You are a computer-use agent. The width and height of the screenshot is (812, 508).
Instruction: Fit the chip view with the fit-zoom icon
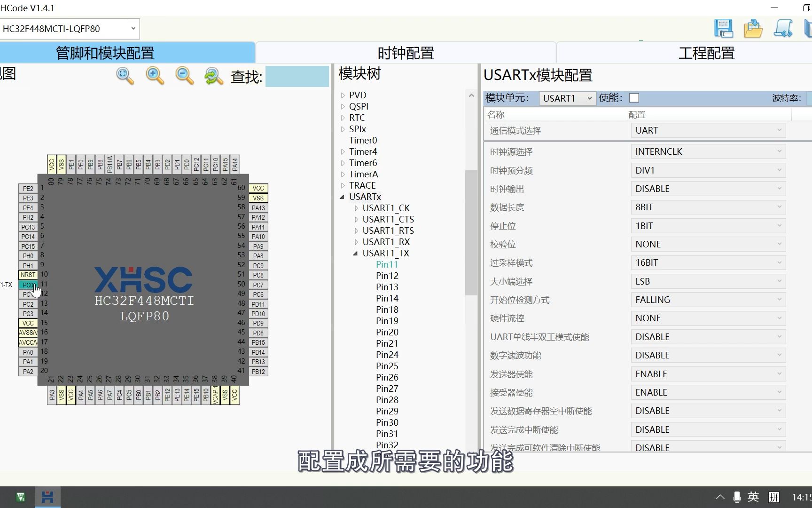click(124, 75)
